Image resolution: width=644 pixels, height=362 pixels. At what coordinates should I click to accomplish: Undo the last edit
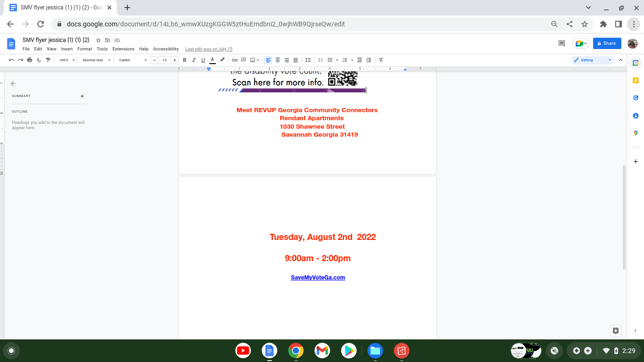(11, 60)
